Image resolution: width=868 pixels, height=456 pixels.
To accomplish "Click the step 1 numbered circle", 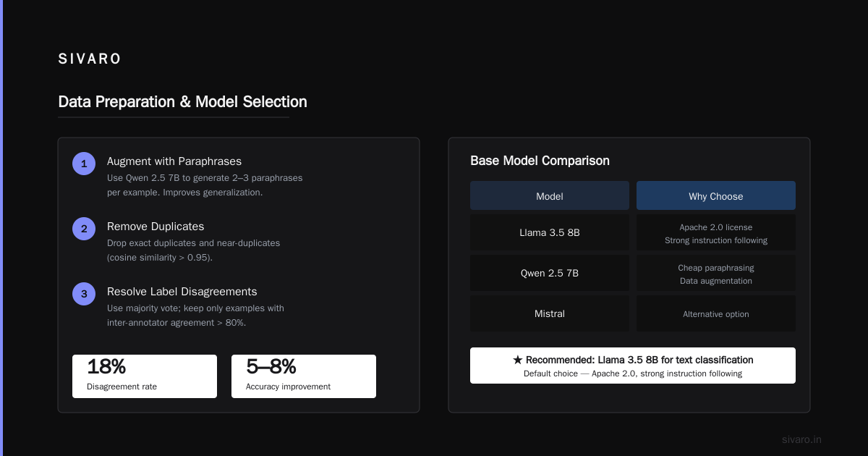I will (x=84, y=164).
